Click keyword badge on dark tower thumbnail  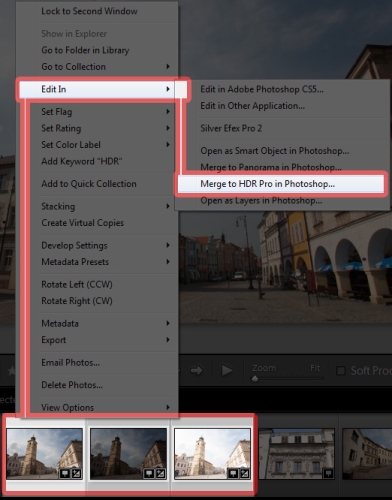coord(149,473)
